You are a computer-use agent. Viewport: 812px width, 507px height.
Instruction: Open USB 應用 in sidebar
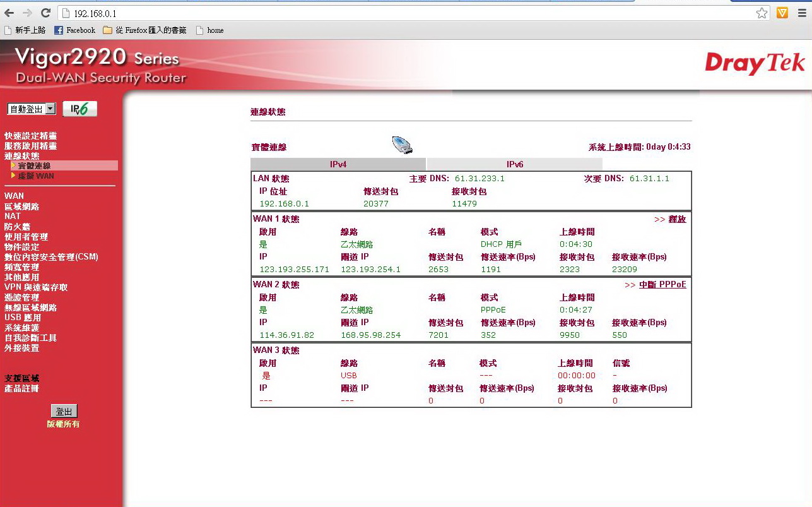pyautogui.click(x=23, y=318)
